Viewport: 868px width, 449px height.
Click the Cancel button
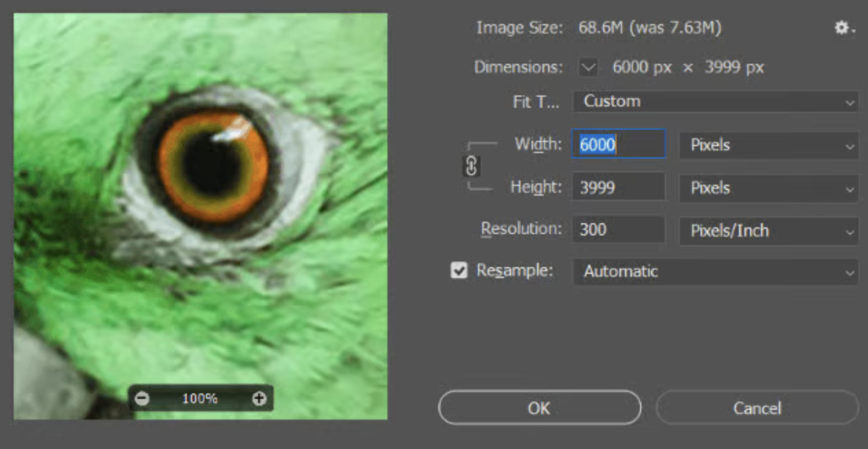[x=757, y=408]
